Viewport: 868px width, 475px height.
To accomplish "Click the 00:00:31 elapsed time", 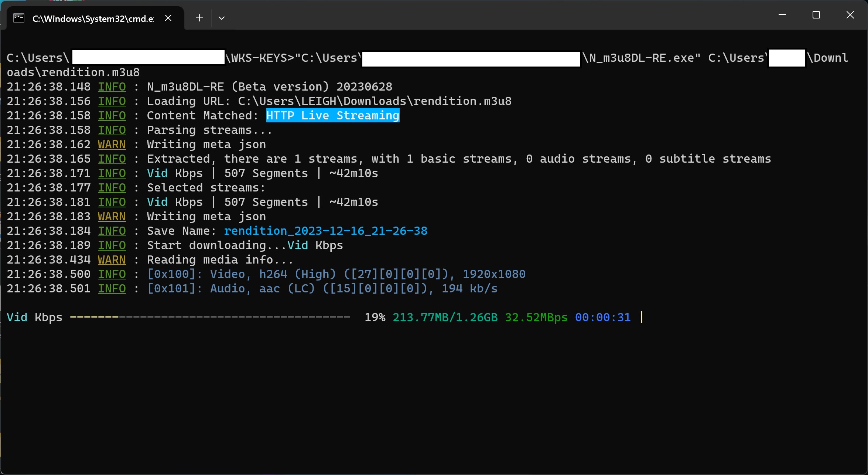I will 602,318.
